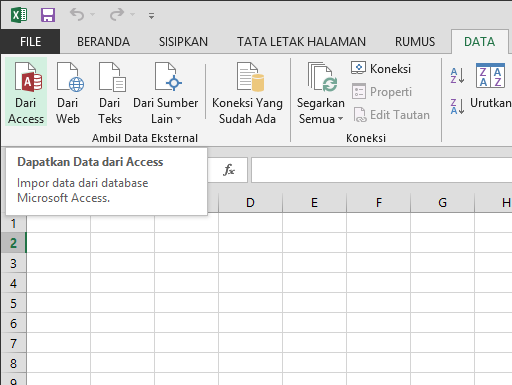The width and height of the screenshot is (512, 385).
Task: Select the DATA tab
Action: (x=479, y=42)
